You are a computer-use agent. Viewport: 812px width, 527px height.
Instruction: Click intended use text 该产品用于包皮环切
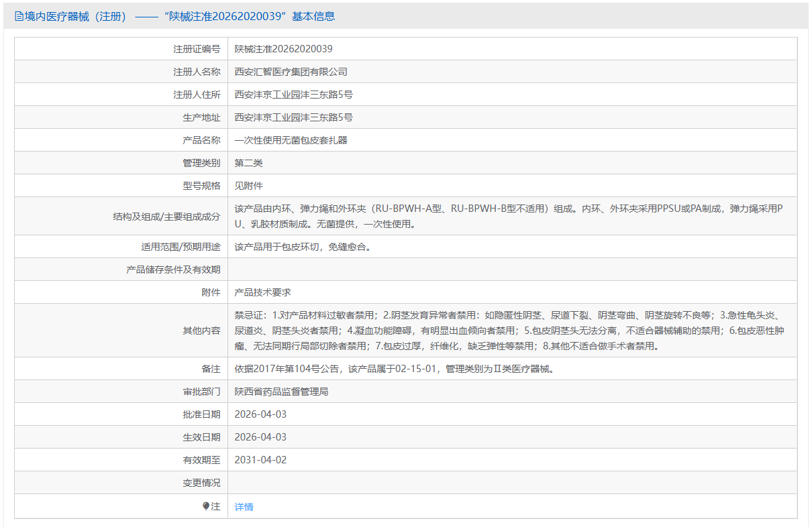pyautogui.click(x=303, y=247)
